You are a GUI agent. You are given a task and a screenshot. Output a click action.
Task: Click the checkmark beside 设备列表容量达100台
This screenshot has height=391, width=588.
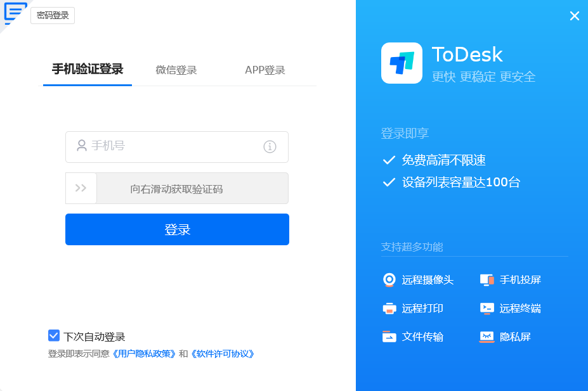pyautogui.click(x=389, y=182)
